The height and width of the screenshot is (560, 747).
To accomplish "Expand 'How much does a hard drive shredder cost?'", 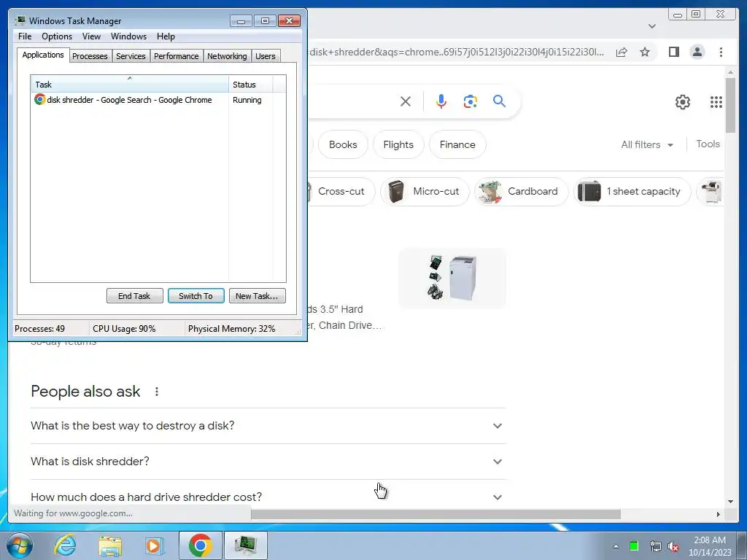I will tap(268, 497).
